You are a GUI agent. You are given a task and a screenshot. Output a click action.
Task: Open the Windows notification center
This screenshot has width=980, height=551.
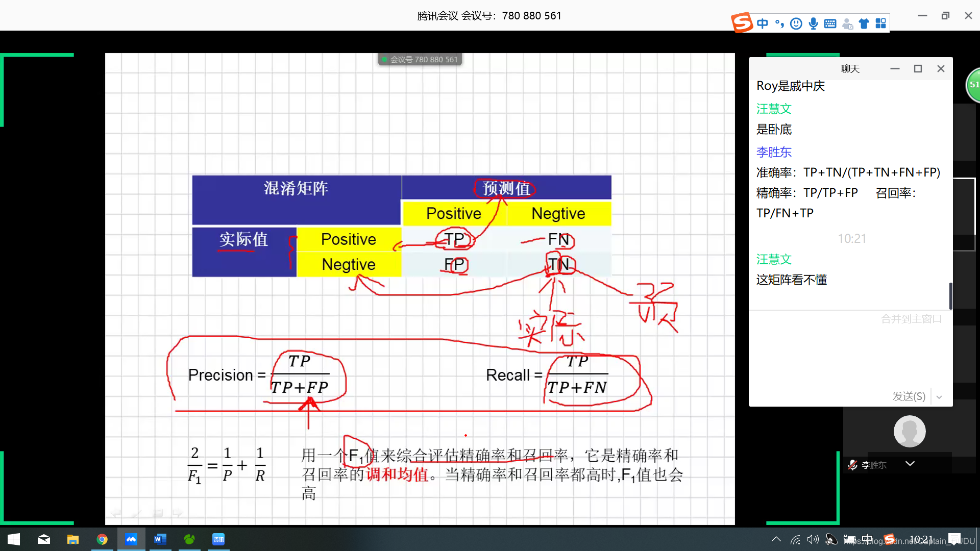(955, 539)
